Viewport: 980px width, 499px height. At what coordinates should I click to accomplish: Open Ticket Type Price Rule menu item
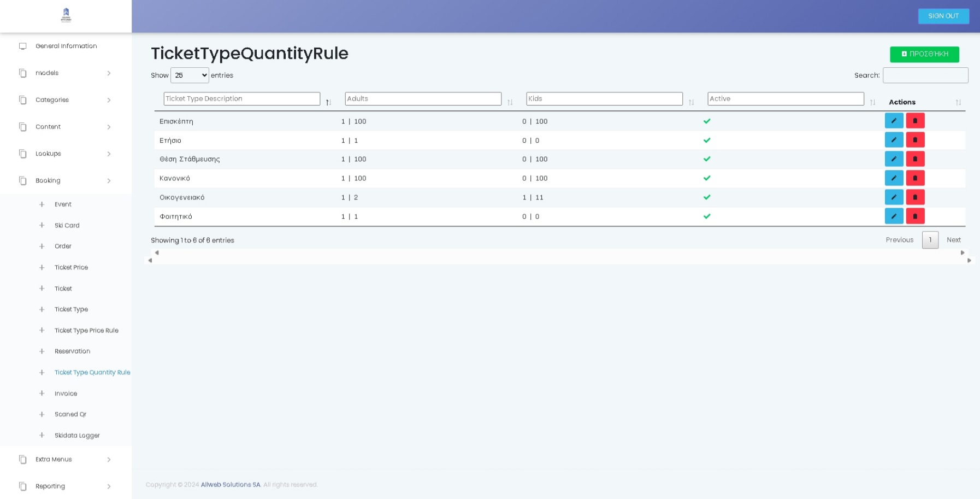point(86,331)
